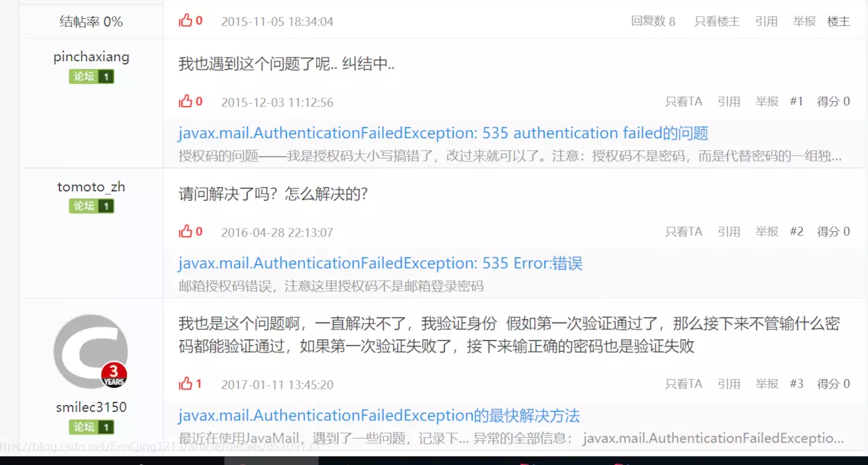Click thumbs-up on smilec3150's reply
Screen dimensions: 868x465
(x=186, y=384)
